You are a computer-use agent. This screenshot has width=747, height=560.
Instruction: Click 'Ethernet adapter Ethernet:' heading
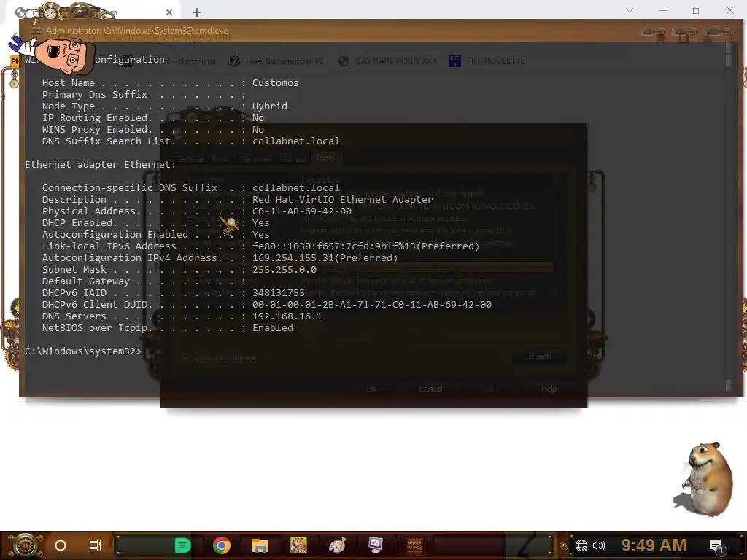[101, 164]
